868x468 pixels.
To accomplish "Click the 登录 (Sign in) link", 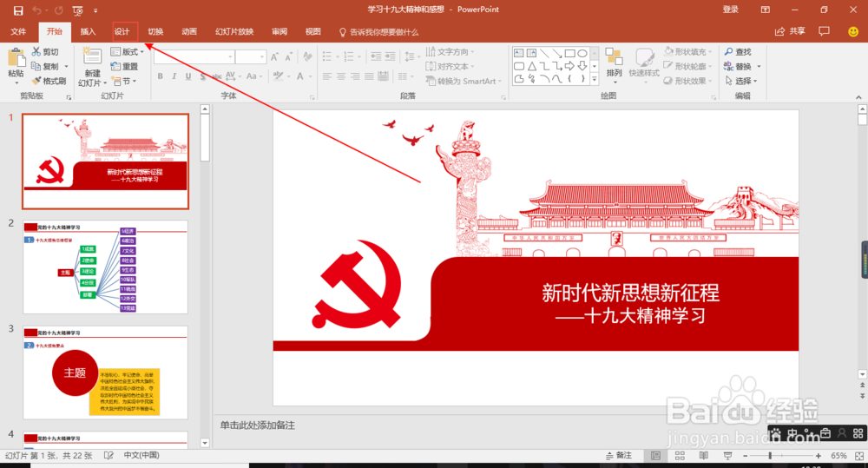I will [x=730, y=10].
